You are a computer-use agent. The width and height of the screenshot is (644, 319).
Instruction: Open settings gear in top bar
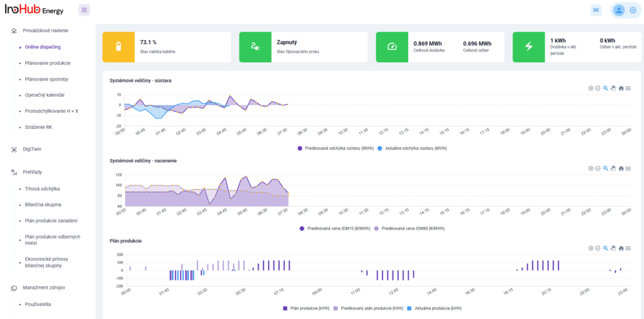[x=633, y=10]
